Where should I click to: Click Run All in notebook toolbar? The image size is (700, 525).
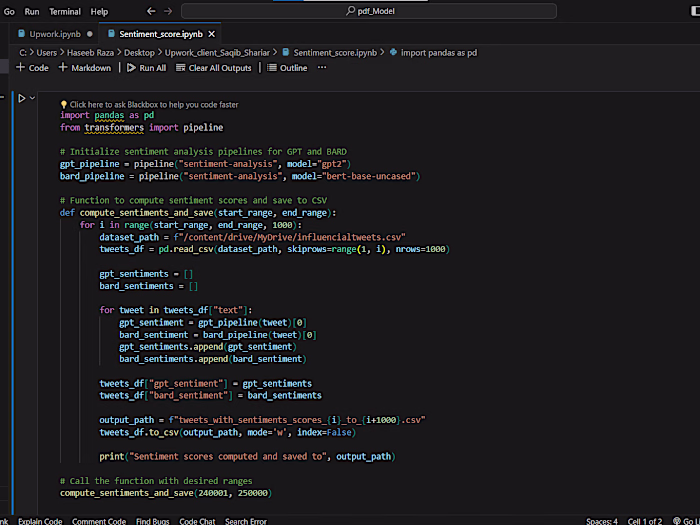point(146,68)
